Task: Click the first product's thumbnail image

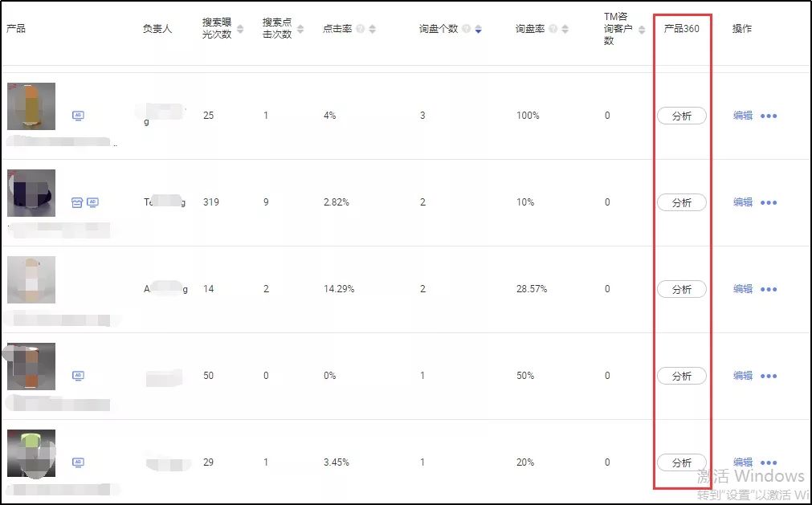Action: 31,105
